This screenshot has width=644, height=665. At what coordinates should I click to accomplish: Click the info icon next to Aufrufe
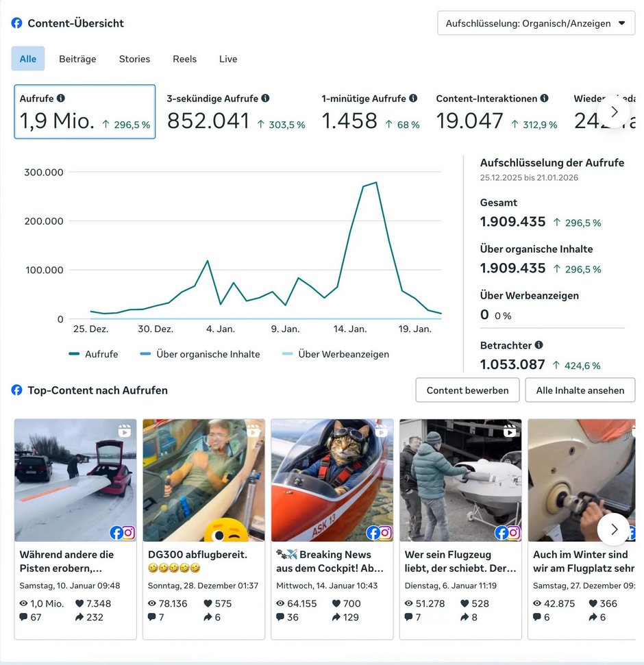[x=61, y=99]
